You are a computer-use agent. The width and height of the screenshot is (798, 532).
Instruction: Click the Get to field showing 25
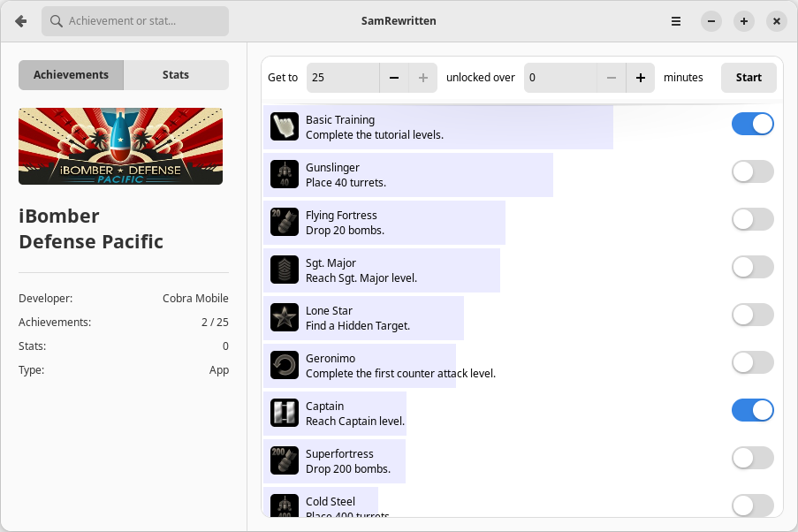point(343,78)
